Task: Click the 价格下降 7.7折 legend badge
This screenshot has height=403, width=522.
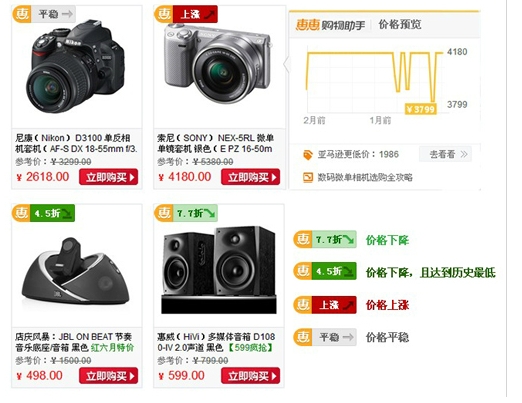Action: coord(325,239)
